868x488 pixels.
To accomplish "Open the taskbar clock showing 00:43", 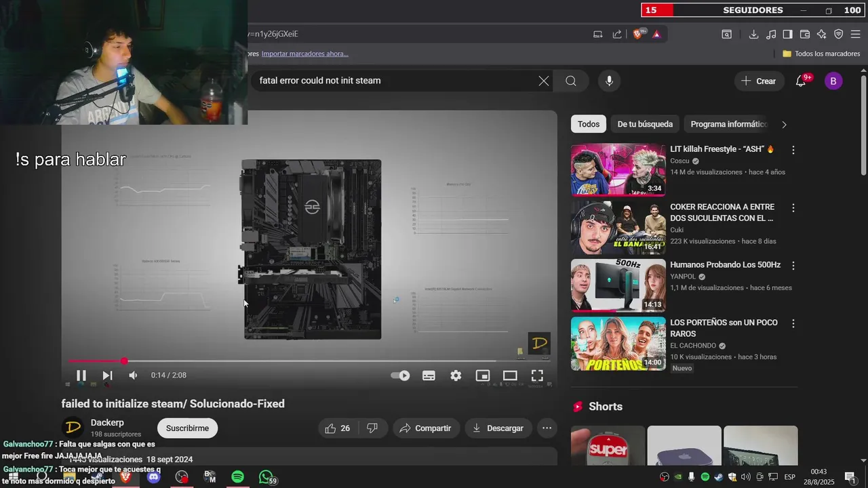I will tap(818, 476).
